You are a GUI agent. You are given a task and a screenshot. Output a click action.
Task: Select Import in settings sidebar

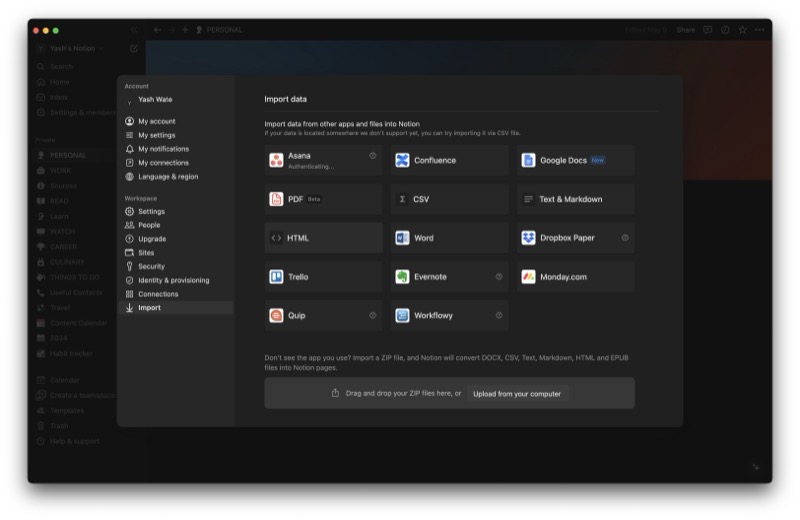tap(176, 308)
